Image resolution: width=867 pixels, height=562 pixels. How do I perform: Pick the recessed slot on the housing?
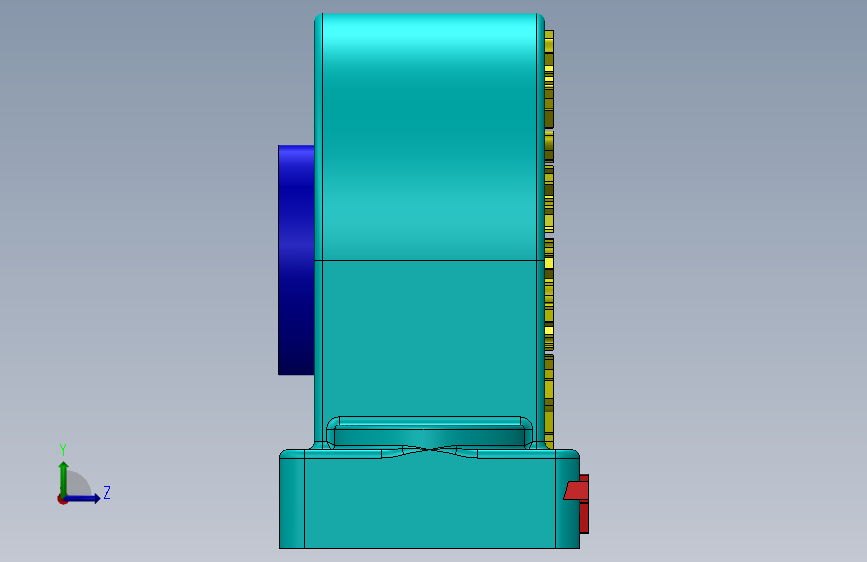click(x=429, y=433)
